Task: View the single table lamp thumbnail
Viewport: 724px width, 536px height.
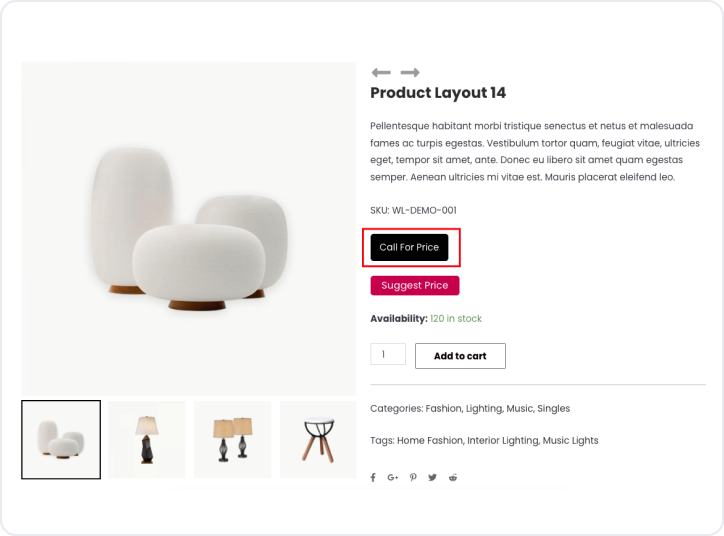Action: 147,440
